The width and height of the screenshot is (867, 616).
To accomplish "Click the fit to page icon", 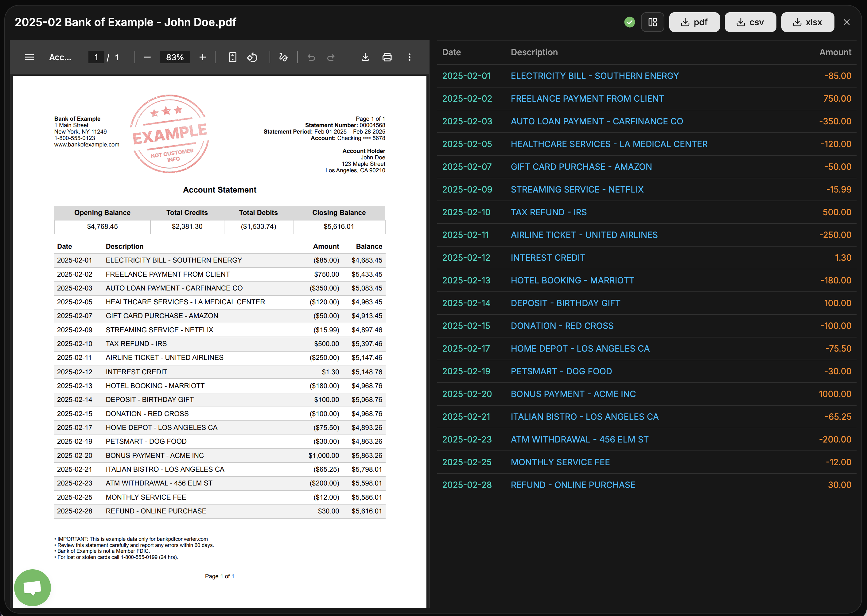I will pos(232,57).
